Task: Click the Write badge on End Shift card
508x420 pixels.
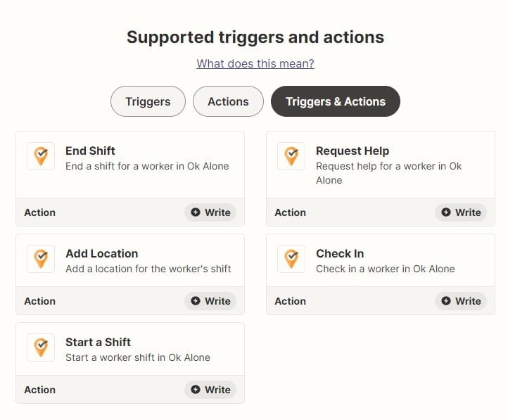Action: pyautogui.click(x=210, y=212)
